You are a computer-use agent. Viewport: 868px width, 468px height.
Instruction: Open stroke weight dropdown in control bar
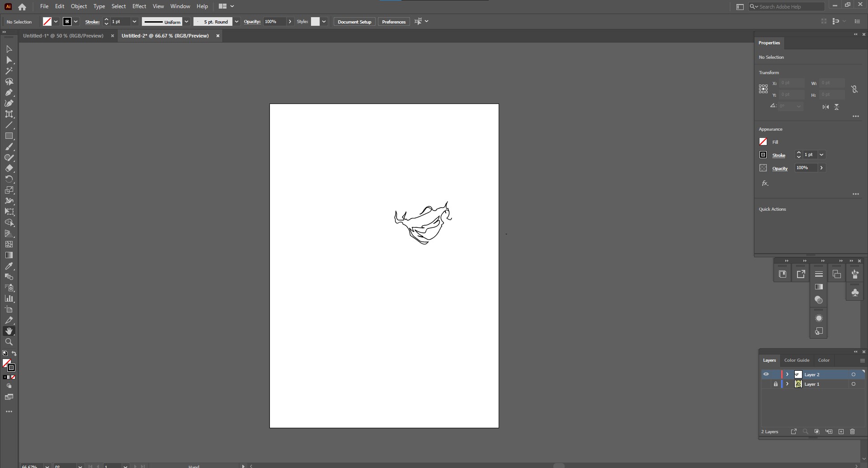pyautogui.click(x=134, y=22)
